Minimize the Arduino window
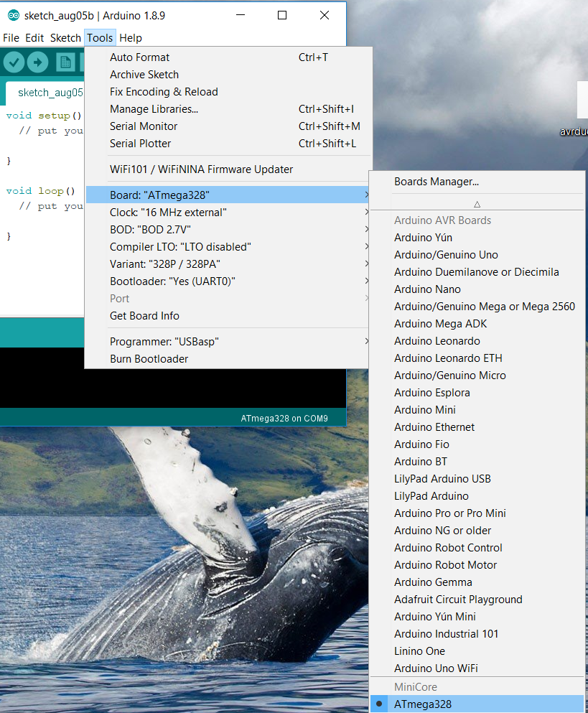 tap(241, 16)
